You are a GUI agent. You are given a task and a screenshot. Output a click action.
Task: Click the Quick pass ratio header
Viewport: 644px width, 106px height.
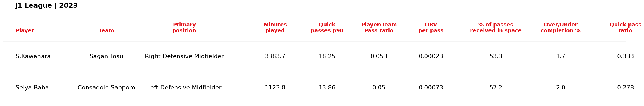pyautogui.click(x=626, y=28)
